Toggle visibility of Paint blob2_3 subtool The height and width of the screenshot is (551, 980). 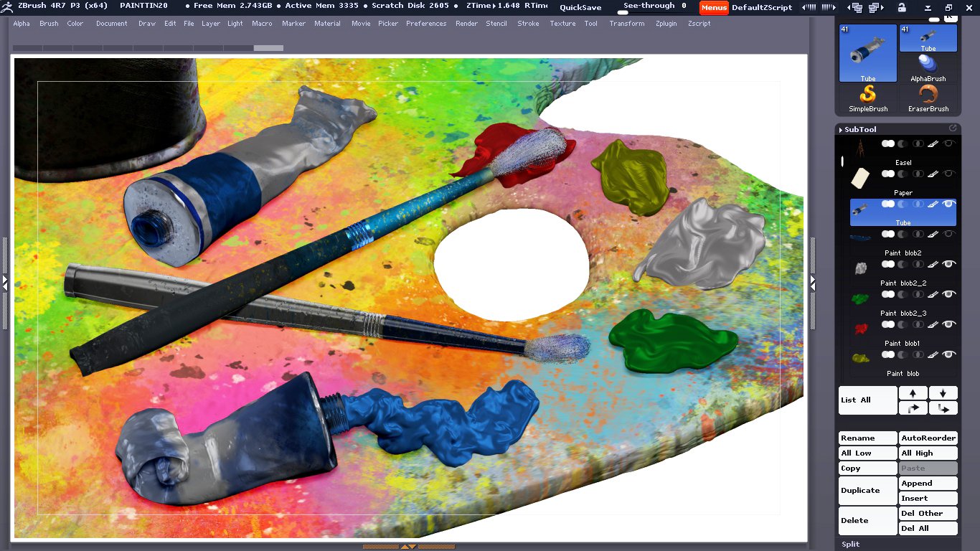click(949, 294)
